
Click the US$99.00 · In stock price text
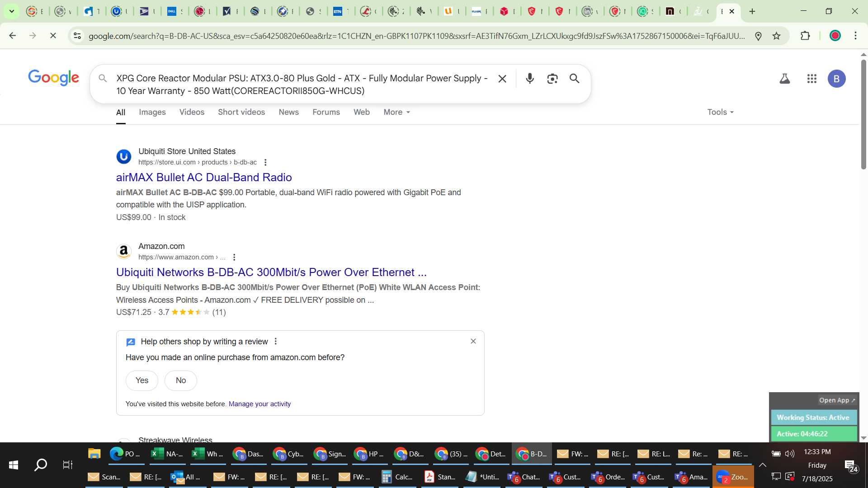click(x=151, y=217)
